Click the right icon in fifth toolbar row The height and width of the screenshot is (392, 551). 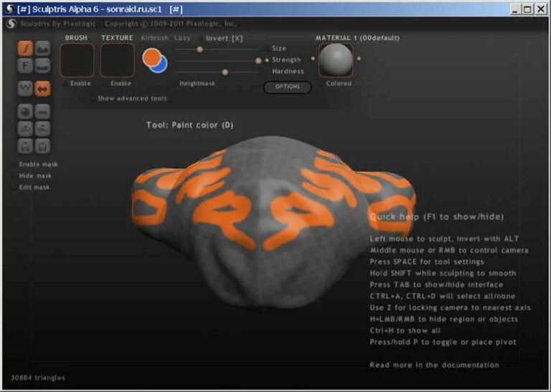point(42,129)
